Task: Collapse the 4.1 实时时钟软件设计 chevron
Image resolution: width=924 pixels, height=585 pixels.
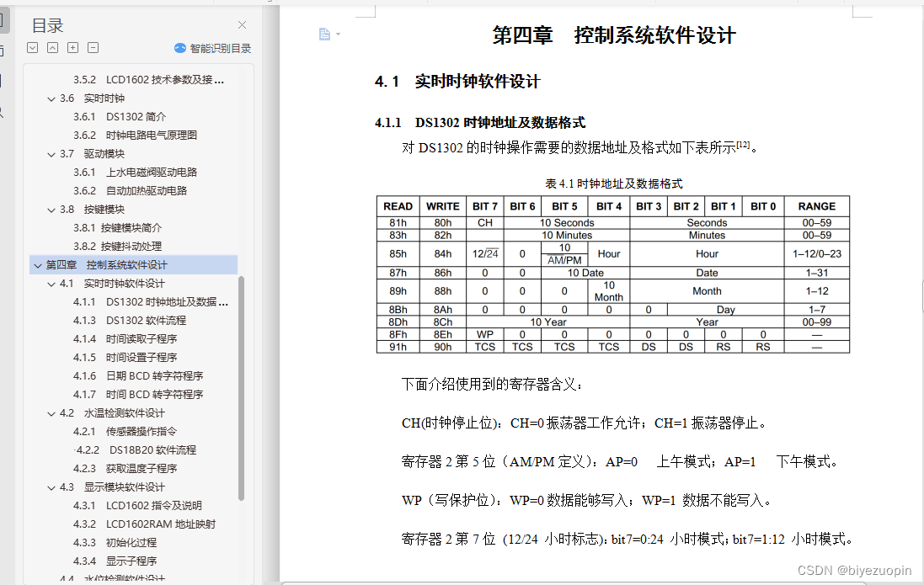Action: click(51, 284)
